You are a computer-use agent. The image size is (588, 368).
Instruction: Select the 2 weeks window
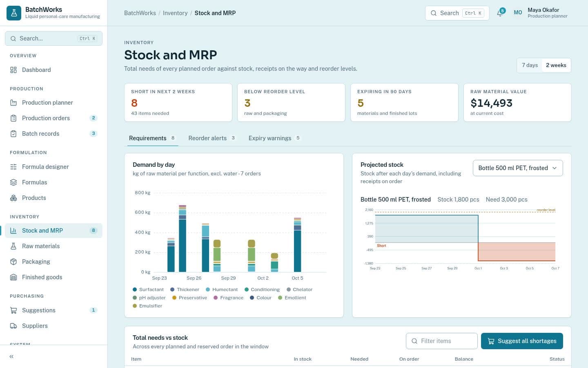556,65
